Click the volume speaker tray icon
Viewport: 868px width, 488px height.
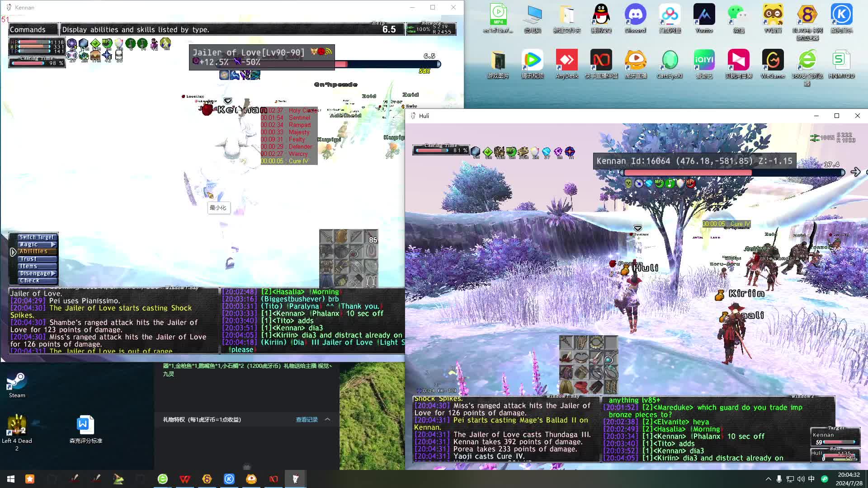point(801,479)
